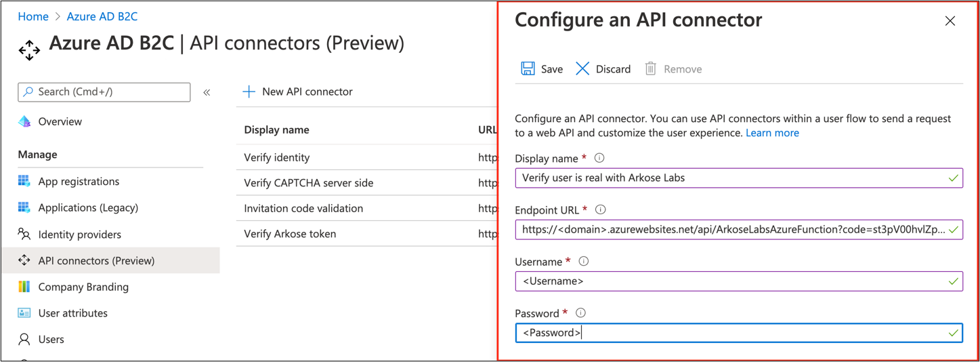This screenshot has width=980, height=362.
Task: Click the Password info icon
Action: point(580,313)
